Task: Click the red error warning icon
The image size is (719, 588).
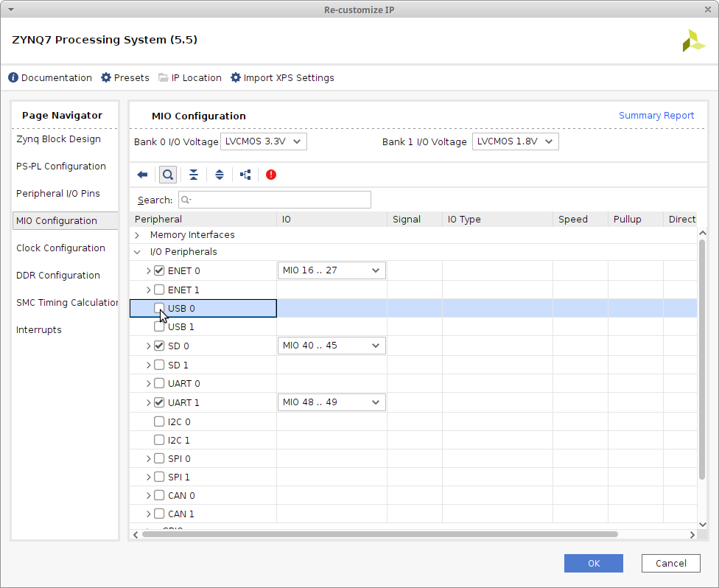Action: pyautogui.click(x=271, y=175)
